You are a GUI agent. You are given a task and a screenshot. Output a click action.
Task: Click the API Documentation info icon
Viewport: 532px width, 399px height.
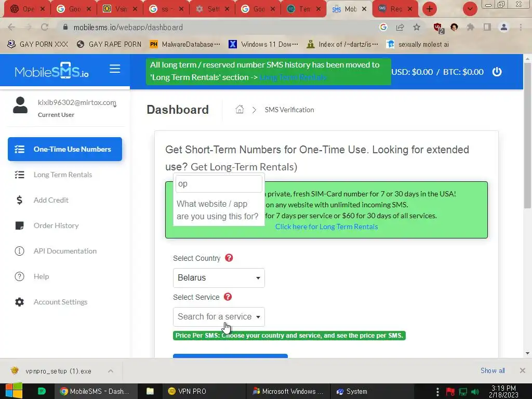(19, 251)
